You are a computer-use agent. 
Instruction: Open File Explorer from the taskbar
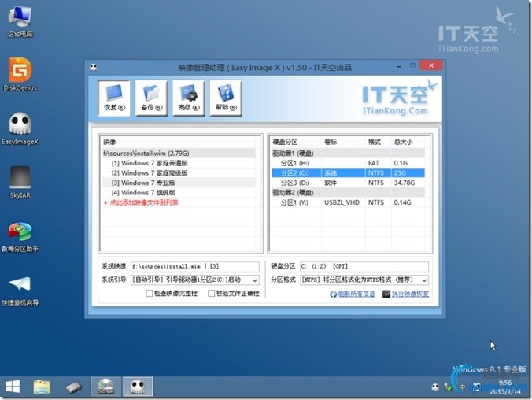[x=42, y=387]
